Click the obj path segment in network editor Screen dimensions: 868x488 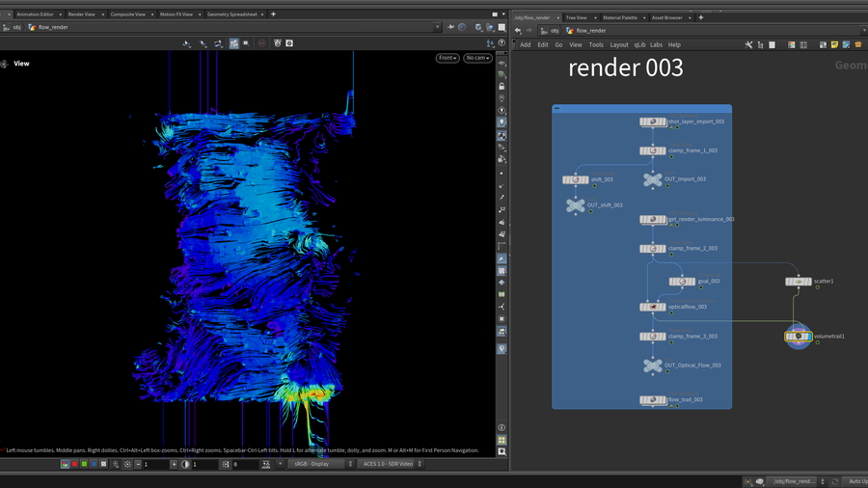click(555, 30)
